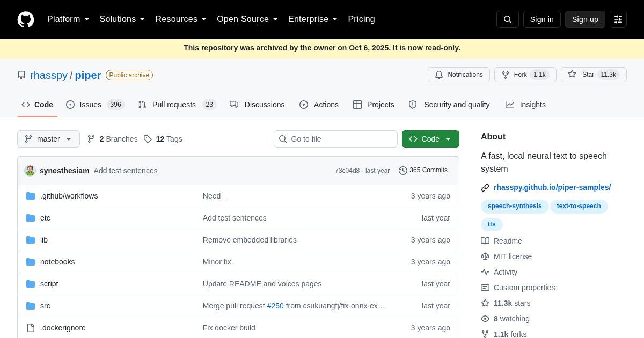Click the etc folder icon
Image resolution: width=644 pixels, height=338 pixels.
(x=31, y=218)
